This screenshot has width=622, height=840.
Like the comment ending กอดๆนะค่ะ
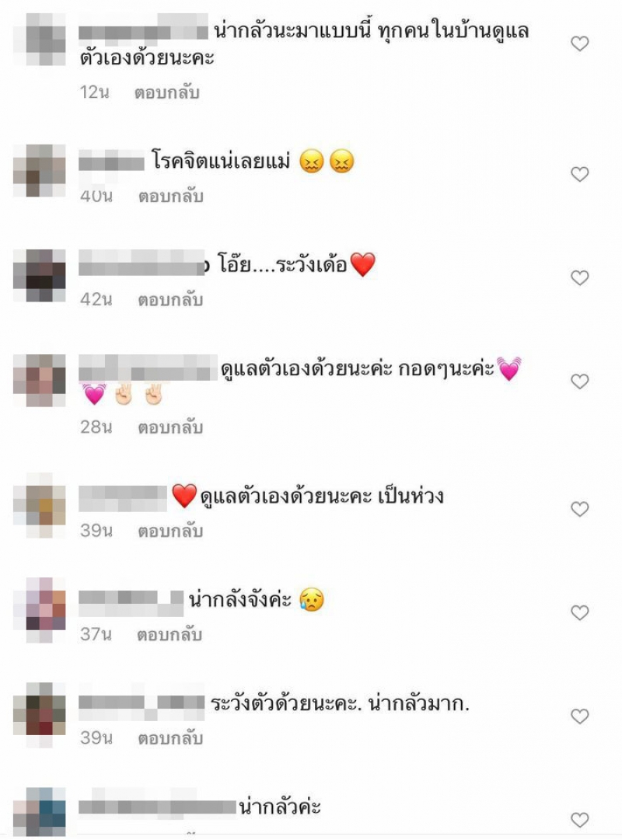click(580, 382)
